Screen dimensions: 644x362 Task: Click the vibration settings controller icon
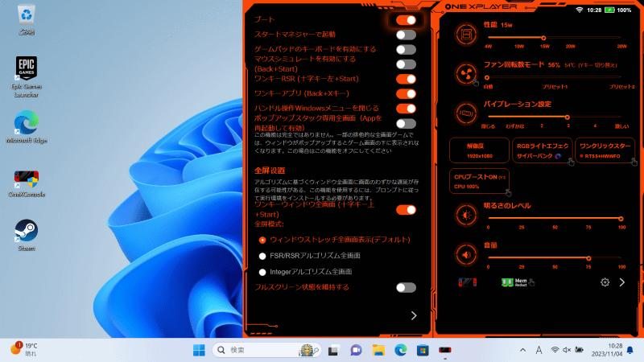(466, 113)
